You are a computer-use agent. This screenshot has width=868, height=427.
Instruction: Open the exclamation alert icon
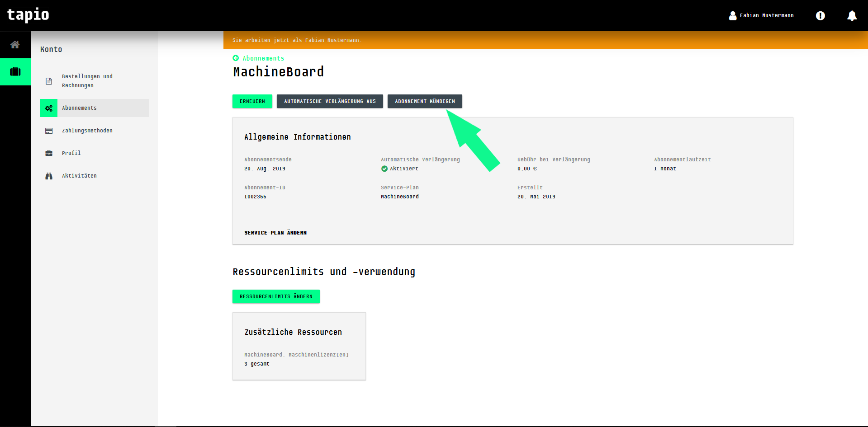tap(820, 16)
